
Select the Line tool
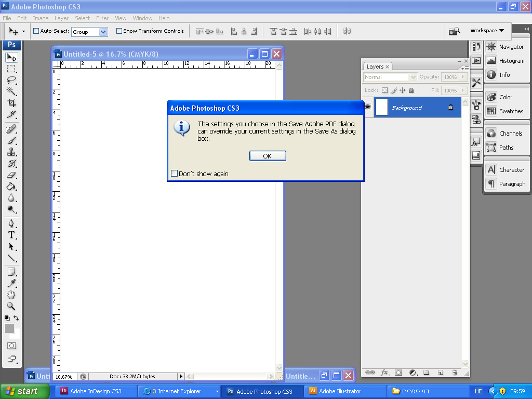pyautogui.click(x=11, y=258)
